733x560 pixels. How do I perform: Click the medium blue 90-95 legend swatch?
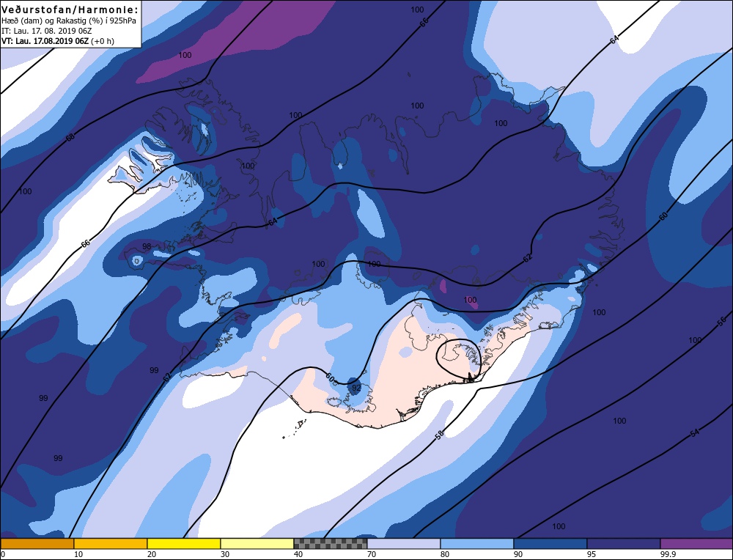(x=550, y=543)
